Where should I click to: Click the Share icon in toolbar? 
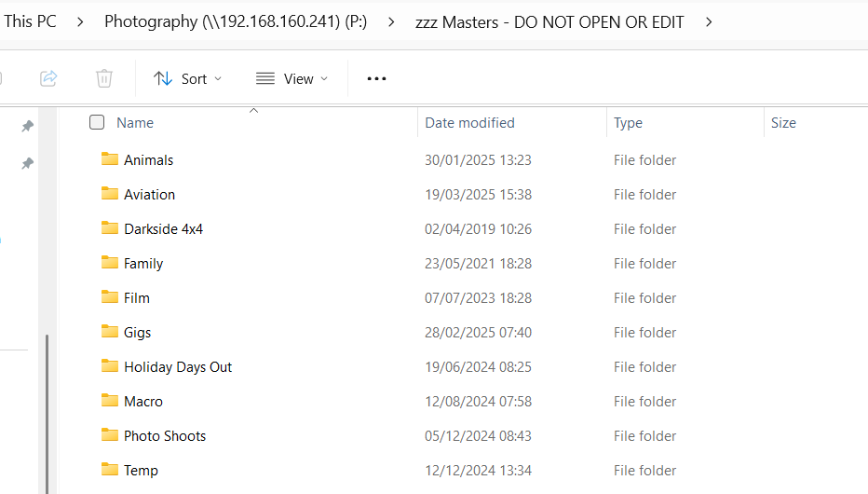48,78
